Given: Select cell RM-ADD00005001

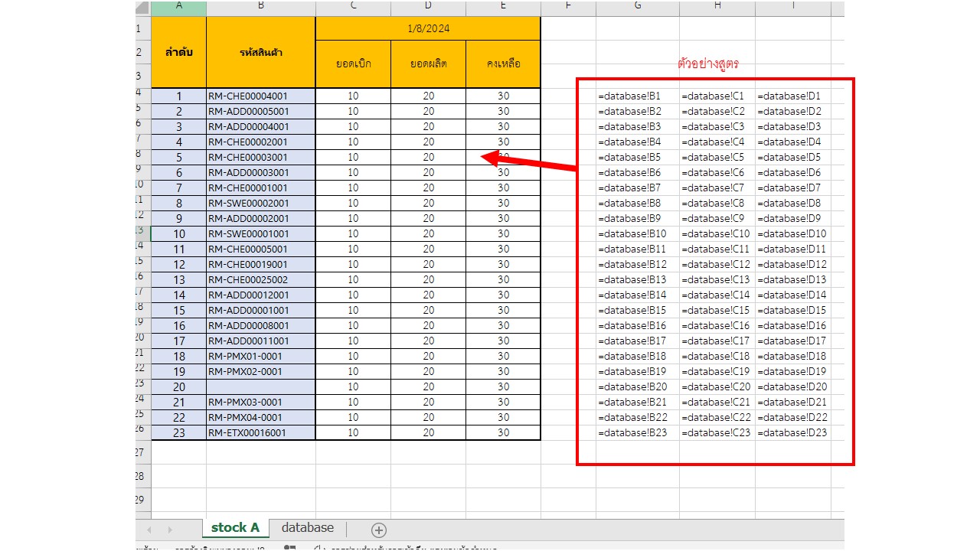Looking at the screenshot, I should (x=261, y=112).
